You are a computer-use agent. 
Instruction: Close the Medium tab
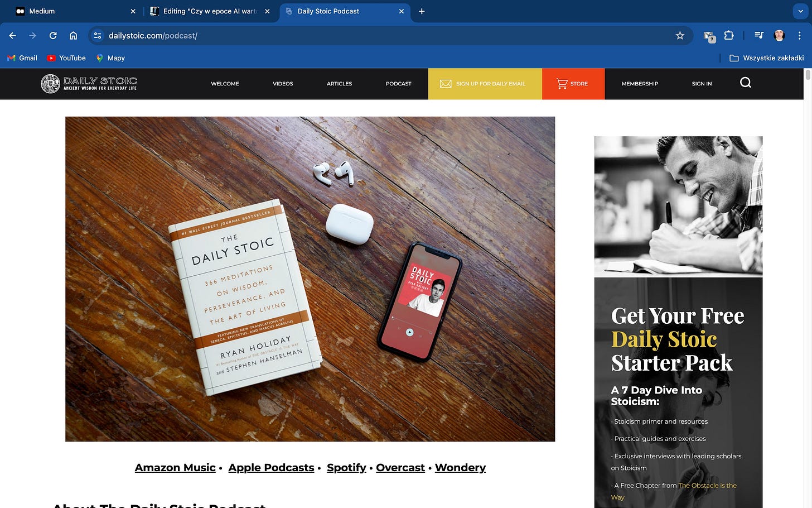(x=133, y=11)
